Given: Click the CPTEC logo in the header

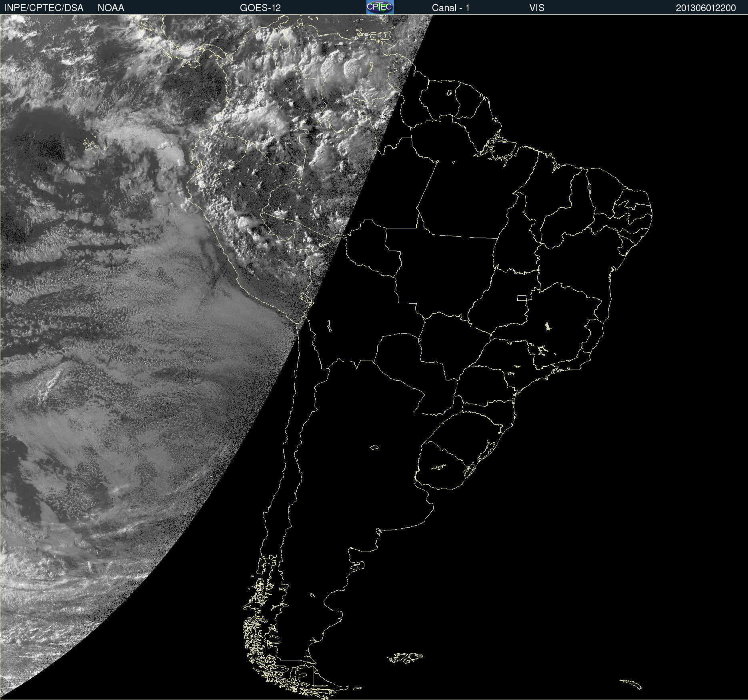Looking at the screenshot, I should coord(380,7).
